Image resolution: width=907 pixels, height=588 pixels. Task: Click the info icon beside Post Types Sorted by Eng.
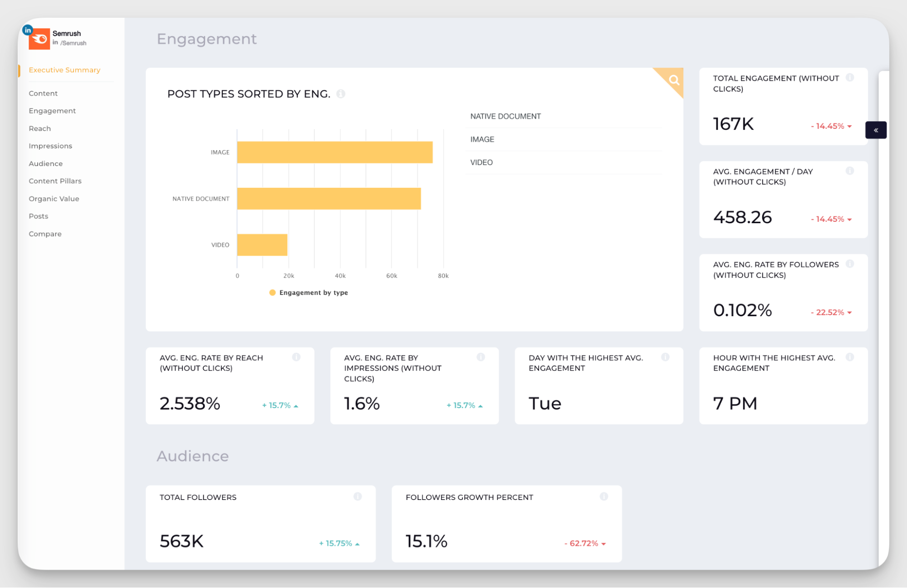pos(341,94)
